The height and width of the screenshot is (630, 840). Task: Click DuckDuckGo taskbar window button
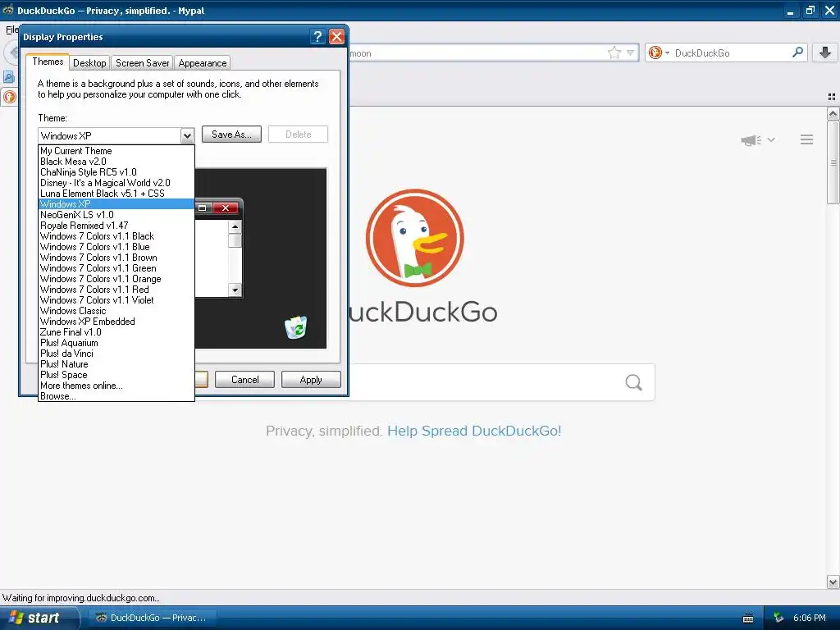tap(152, 618)
